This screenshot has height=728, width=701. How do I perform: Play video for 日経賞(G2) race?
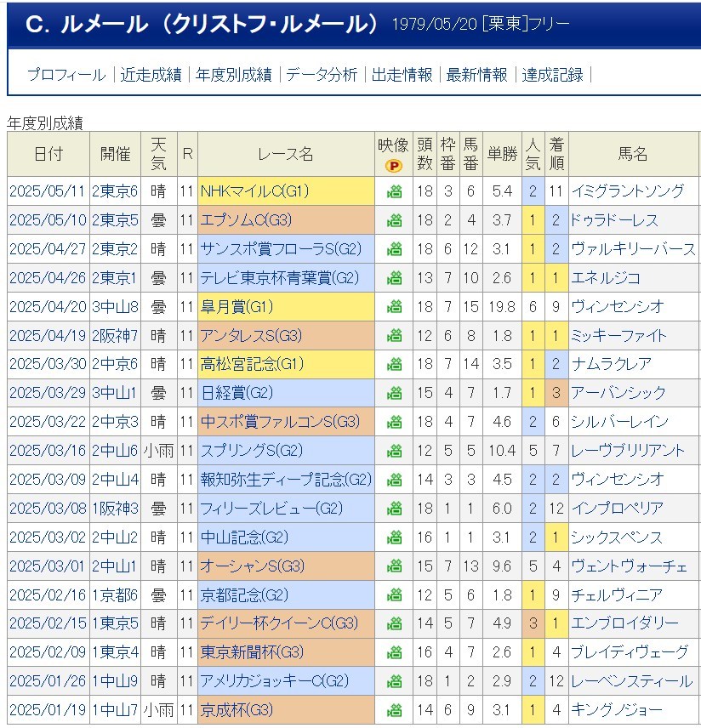(x=394, y=393)
